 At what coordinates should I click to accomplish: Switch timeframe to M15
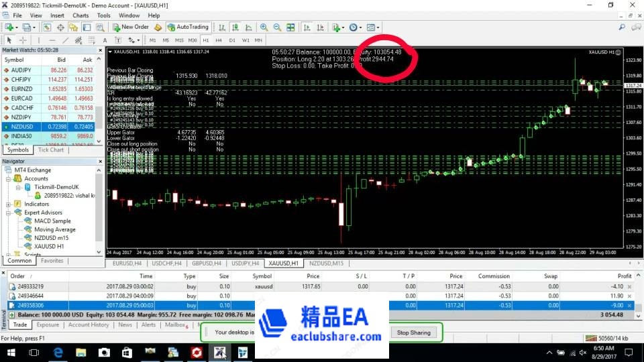[x=179, y=40]
